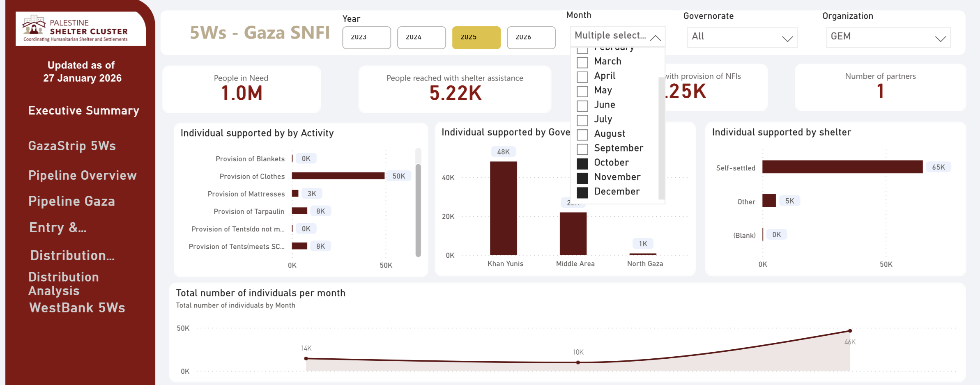The height and width of the screenshot is (385, 980).
Task: Collapse the Month dropdown chevron
Action: (656, 38)
